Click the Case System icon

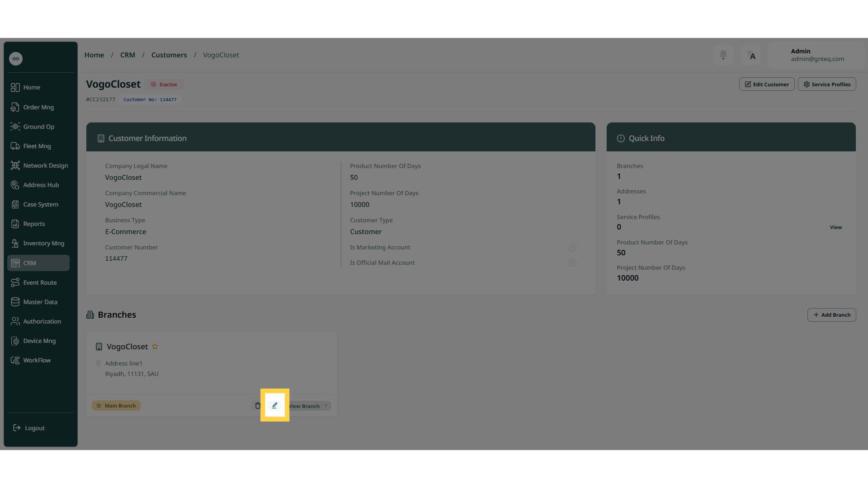(15, 205)
